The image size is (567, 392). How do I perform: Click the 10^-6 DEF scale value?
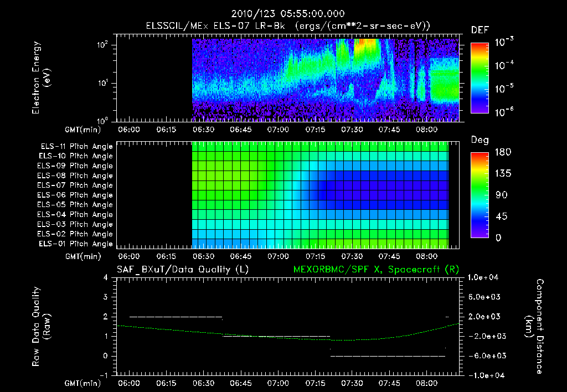504,112
